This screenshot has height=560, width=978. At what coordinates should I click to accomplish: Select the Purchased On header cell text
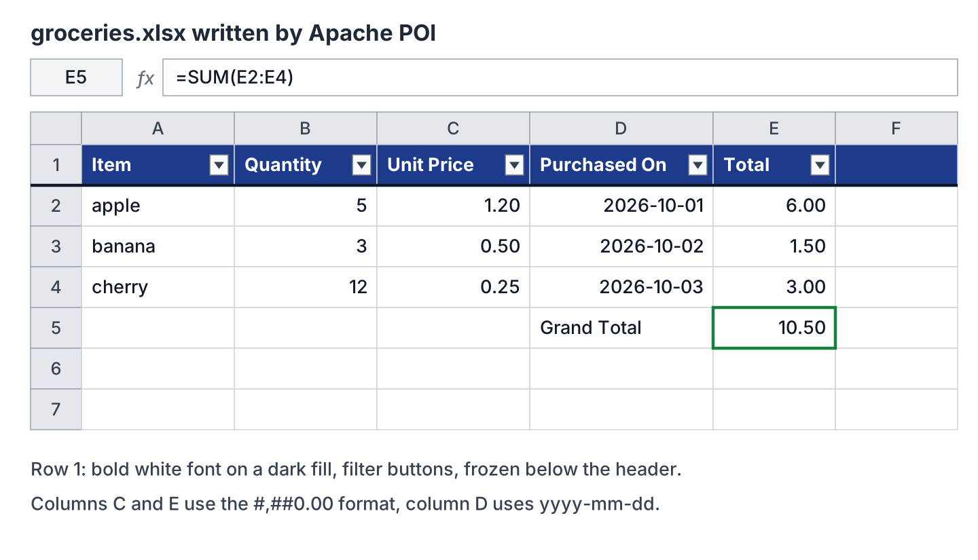[603, 165]
